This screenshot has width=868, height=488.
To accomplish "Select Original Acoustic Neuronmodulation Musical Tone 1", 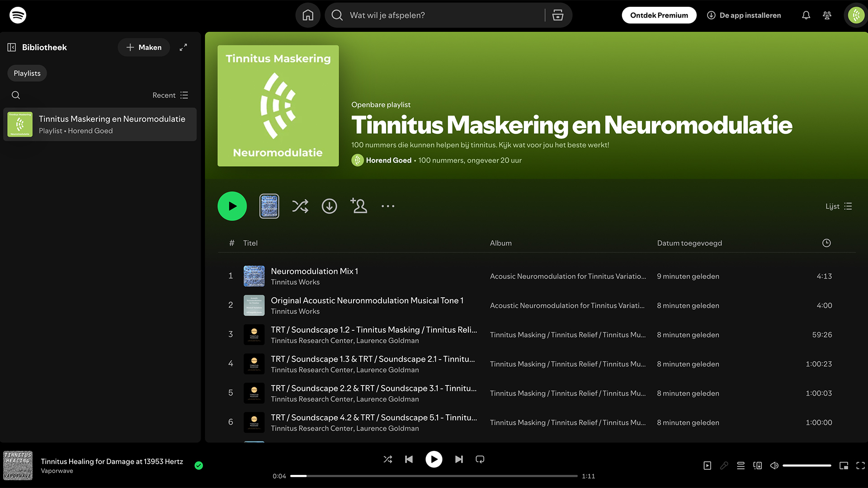I will click(x=537, y=305).
